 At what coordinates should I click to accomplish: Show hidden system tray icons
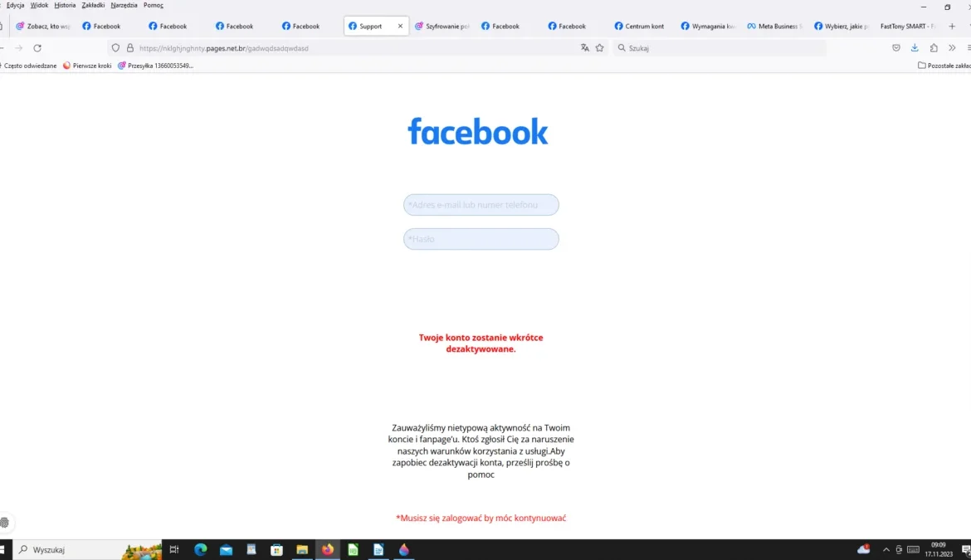click(886, 550)
